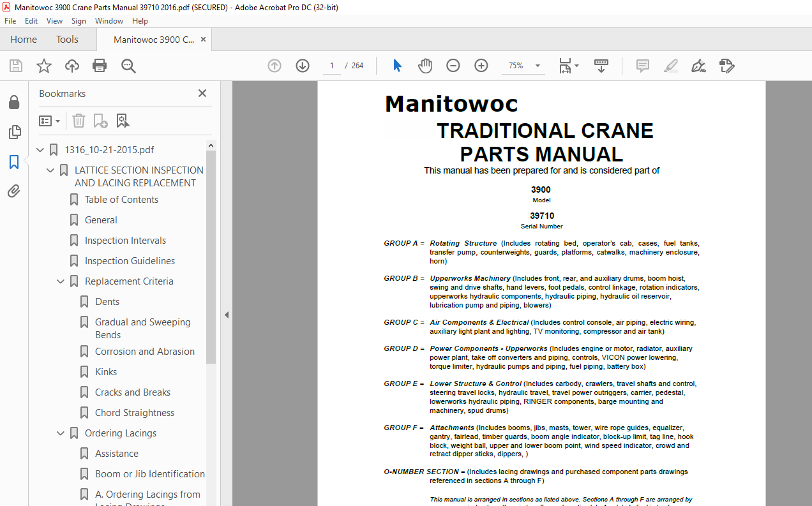This screenshot has height=506, width=812.
Task: Select the Hand pan tool
Action: [x=425, y=66]
